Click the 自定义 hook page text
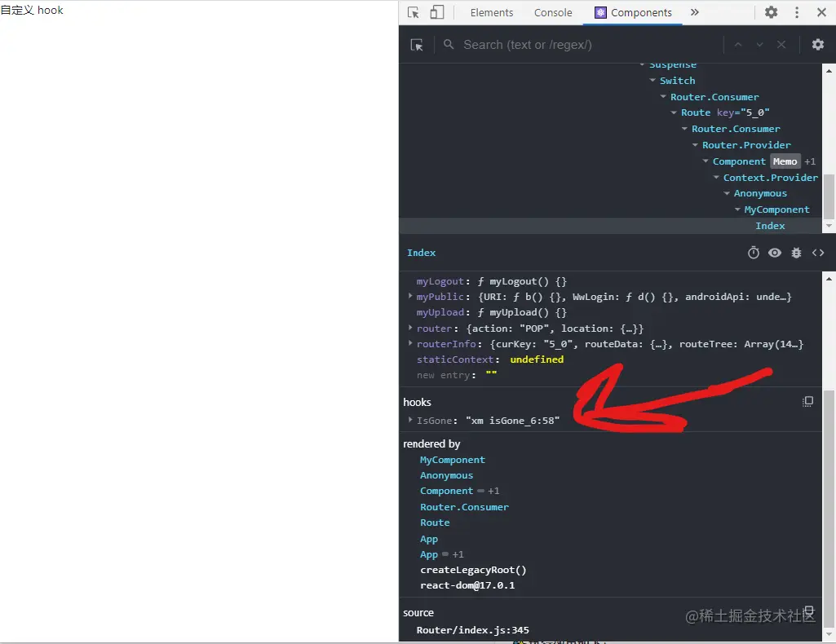This screenshot has height=644, width=836. tap(32, 10)
